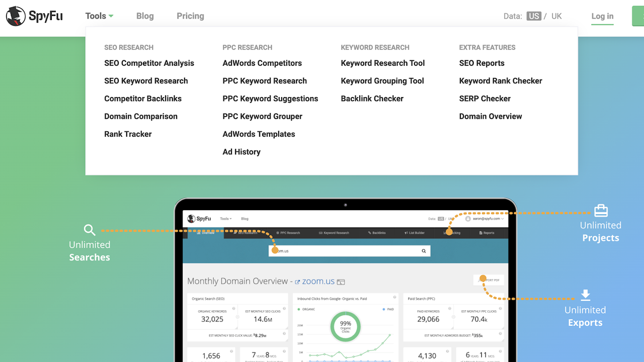Open Domain Comparison tool

pyautogui.click(x=141, y=116)
